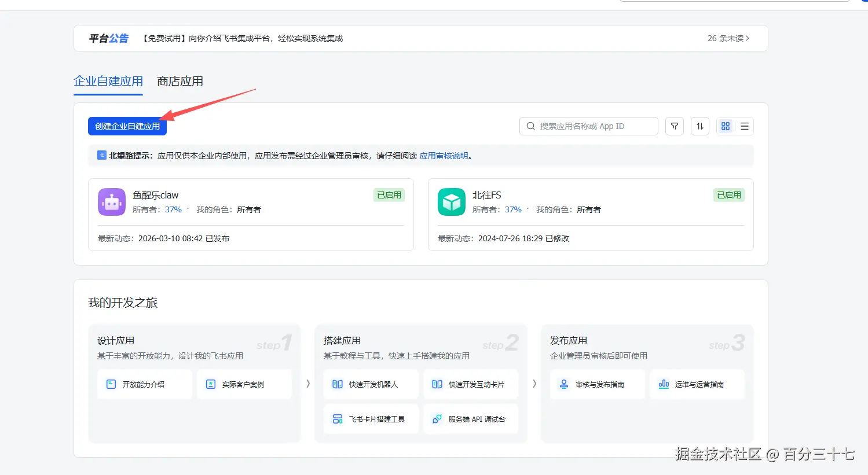Screen dimensions: 868x475
Task: Click the 审核与发布指南 person icon
Action: pyautogui.click(x=564, y=384)
